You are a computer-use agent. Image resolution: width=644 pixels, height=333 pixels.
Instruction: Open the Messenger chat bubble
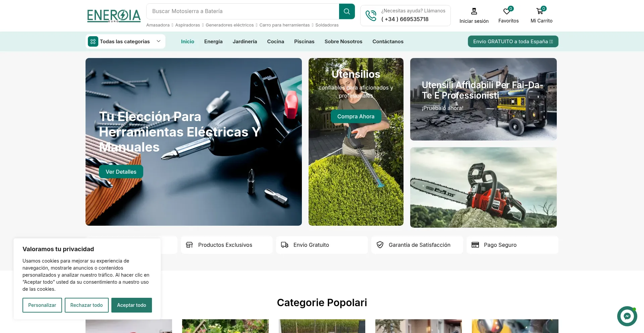coord(627,316)
